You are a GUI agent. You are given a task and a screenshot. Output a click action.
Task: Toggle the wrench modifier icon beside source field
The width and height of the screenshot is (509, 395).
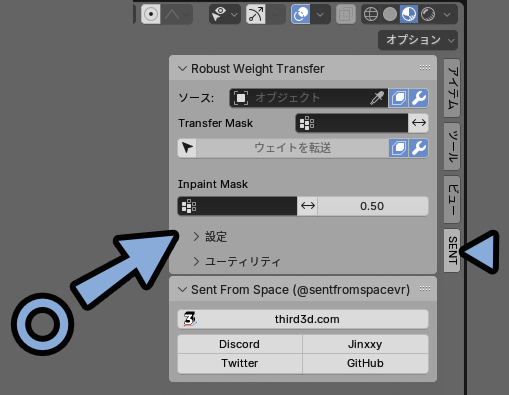click(419, 98)
